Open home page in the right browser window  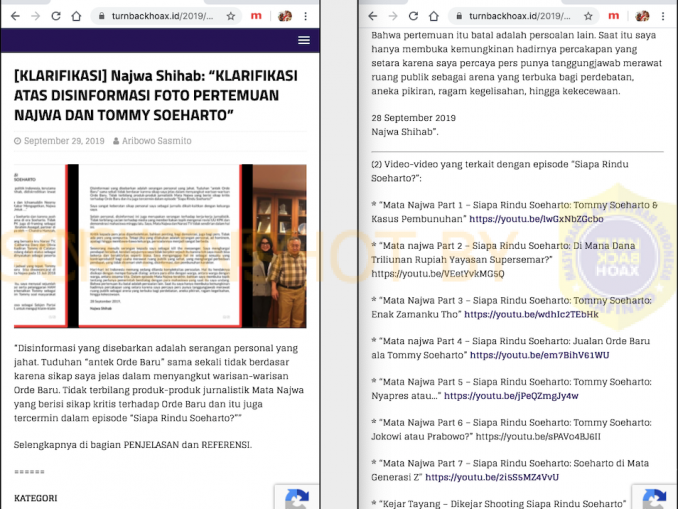(x=434, y=16)
